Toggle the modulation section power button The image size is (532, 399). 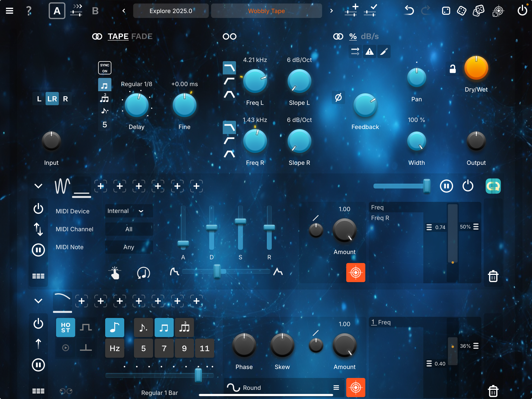point(468,186)
